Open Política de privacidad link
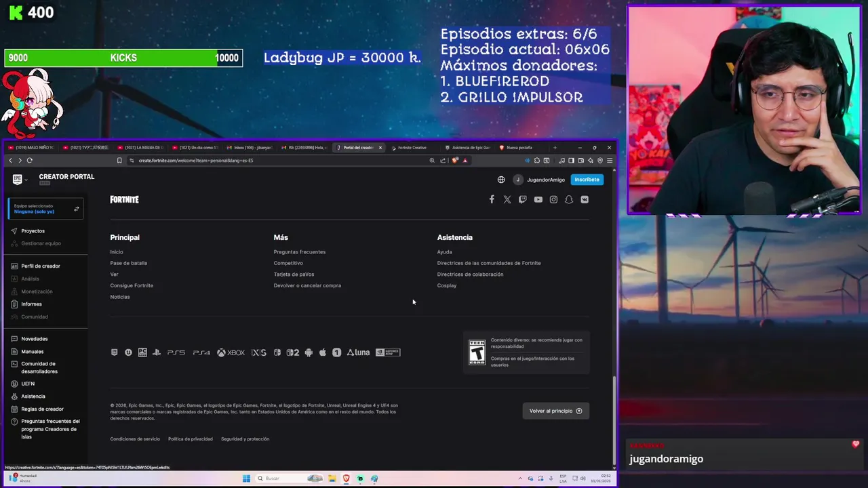Viewport: 868px width, 488px height. [191, 439]
